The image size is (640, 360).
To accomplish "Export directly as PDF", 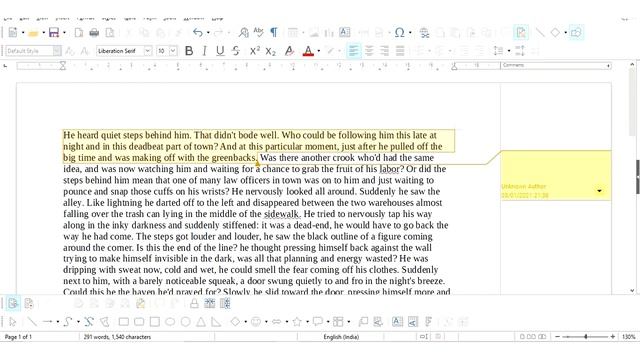I will point(79,33).
